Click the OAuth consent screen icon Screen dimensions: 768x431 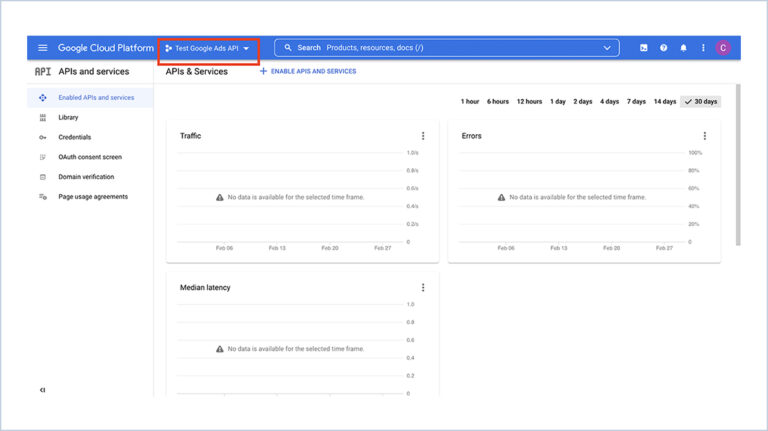click(43, 157)
